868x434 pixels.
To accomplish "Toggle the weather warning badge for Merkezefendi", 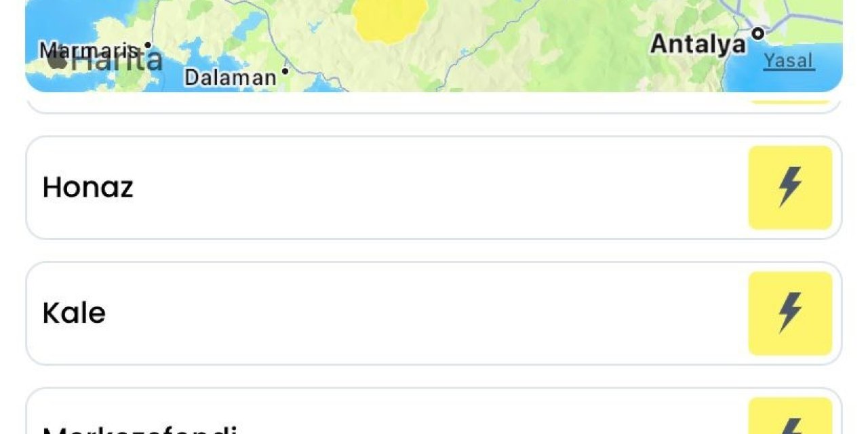I will pos(789,422).
